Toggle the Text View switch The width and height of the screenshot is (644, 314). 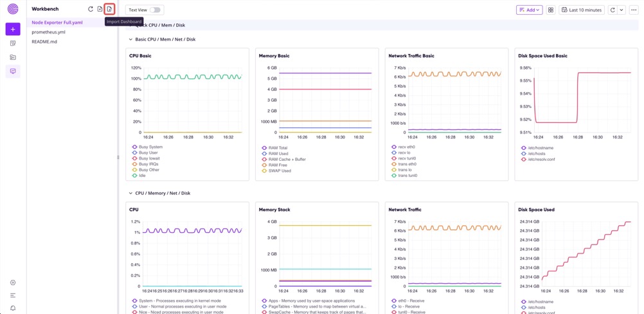click(x=155, y=10)
